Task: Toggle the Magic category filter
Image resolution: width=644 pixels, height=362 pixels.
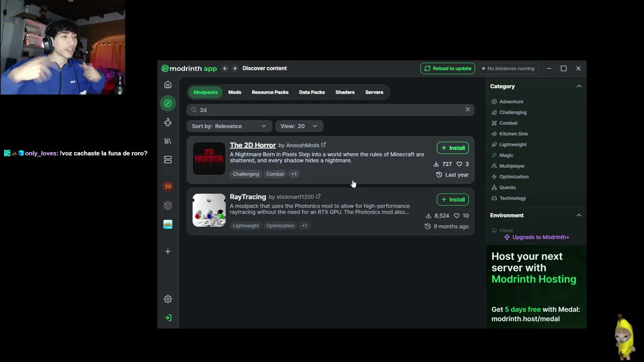Action: 503,155
